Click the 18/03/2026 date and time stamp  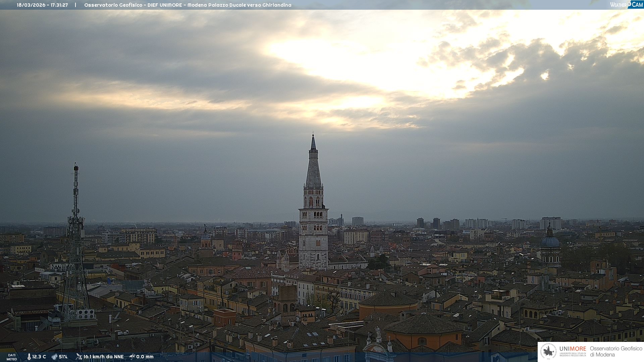pyautogui.click(x=42, y=5)
